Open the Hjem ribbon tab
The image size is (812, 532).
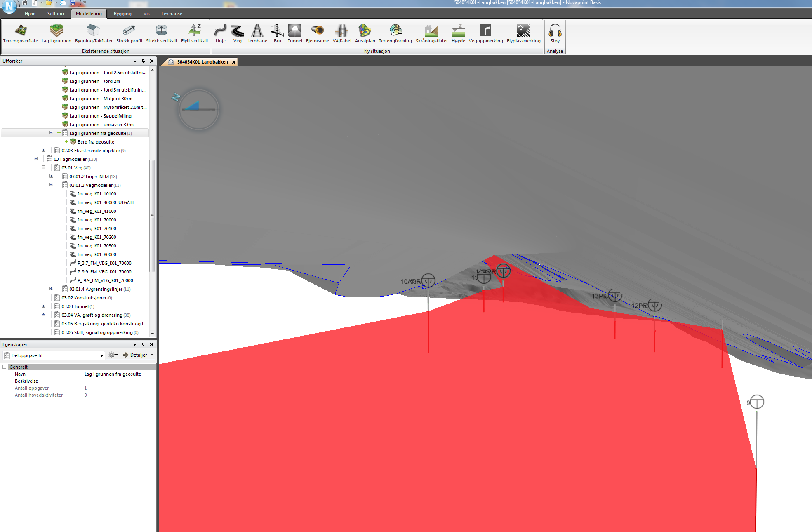coord(30,14)
